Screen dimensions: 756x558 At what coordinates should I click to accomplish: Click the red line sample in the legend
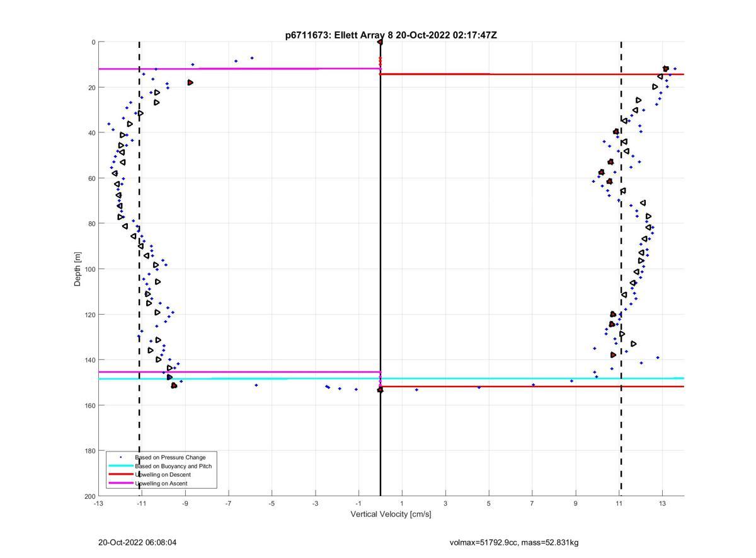120,475
